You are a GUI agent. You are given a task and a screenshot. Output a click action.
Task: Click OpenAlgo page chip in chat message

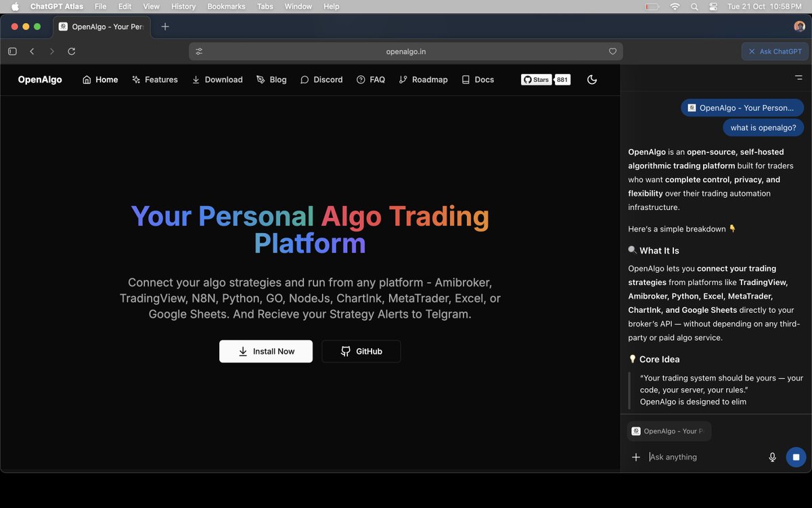[742, 108]
